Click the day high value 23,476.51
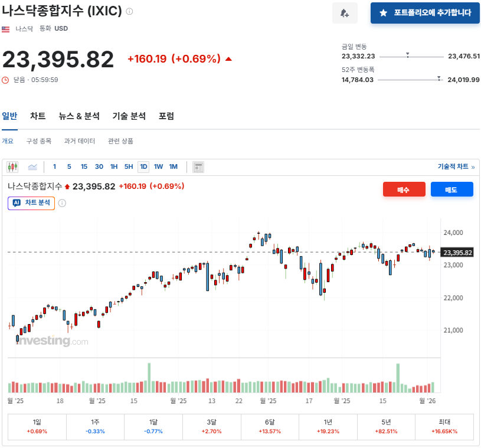The width and height of the screenshot is (481, 448). (x=464, y=56)
